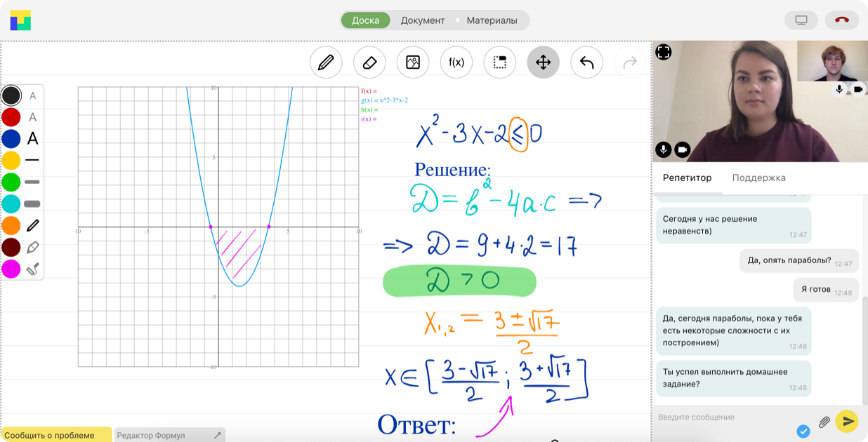This screenshot has width=868, height=442.
Task: Turn off camera in the main video
Action: click(x=683, y=149)
